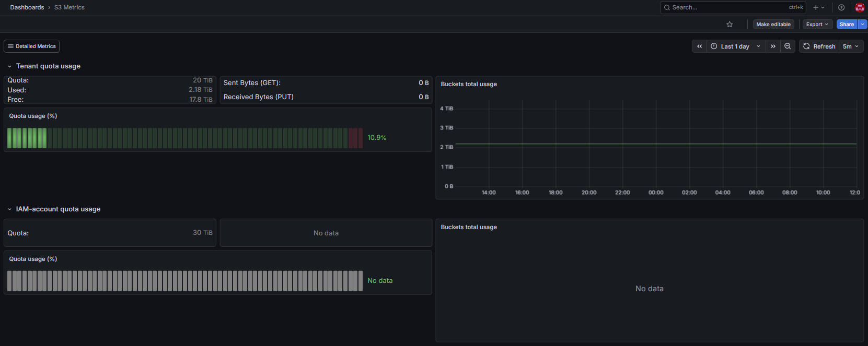Viewport: 868px width, 346px height.
Task: Star this dashboard as favorite
Action: 730,25
